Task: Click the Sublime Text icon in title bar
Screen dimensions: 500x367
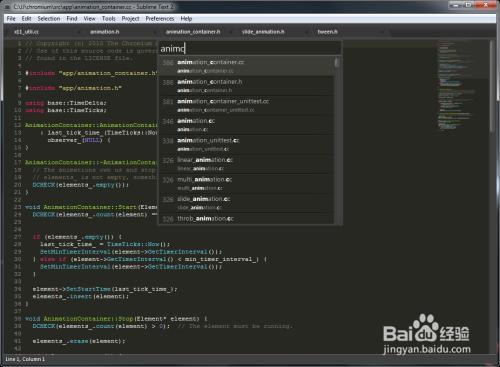Action: (x=8, y=7)
